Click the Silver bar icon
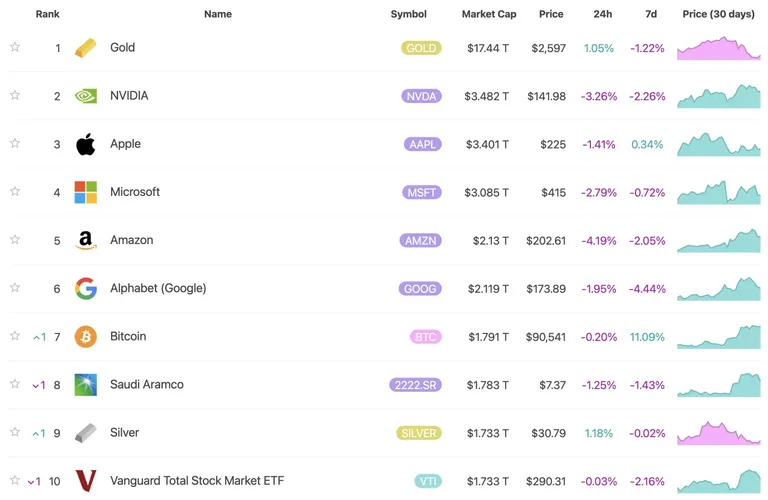Image resolution: width=768 pixels, height=500 pixels. pyautogui.click(x=85, y=433)
